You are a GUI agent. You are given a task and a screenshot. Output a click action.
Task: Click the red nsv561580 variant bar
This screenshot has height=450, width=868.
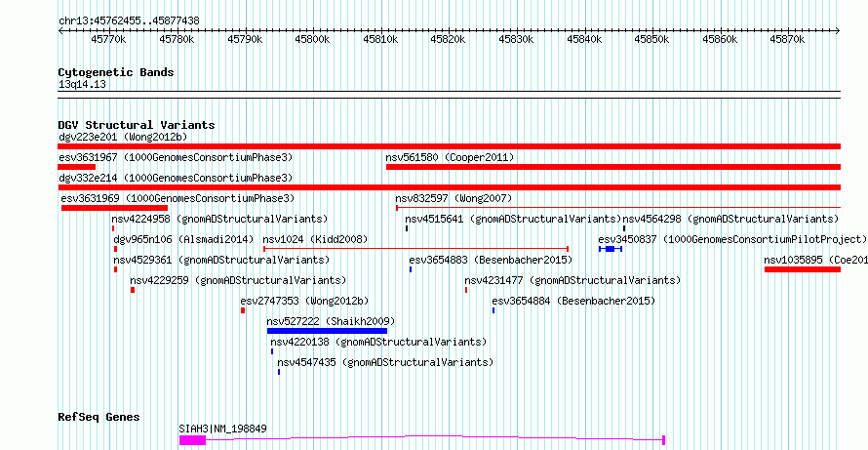pyautogui.click(x=613, y=167)
